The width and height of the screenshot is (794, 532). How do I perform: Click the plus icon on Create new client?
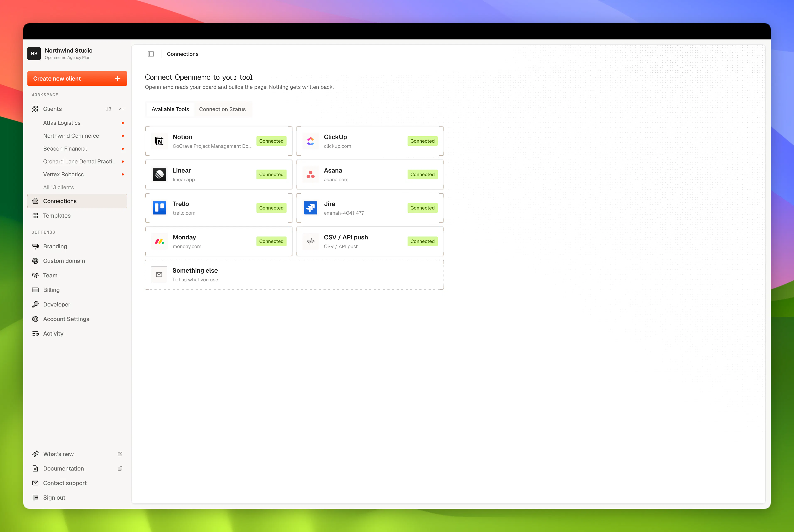(x=118, y=78)
